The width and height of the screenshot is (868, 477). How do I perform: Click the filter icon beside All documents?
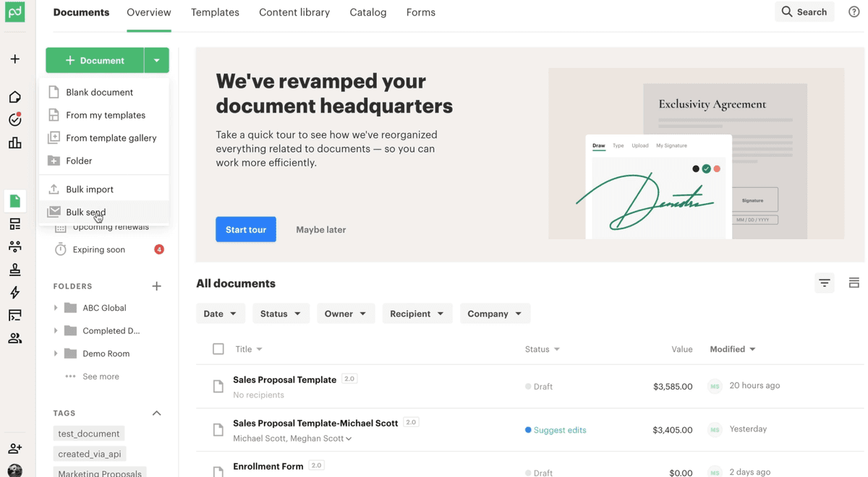[x=825, y=283]
